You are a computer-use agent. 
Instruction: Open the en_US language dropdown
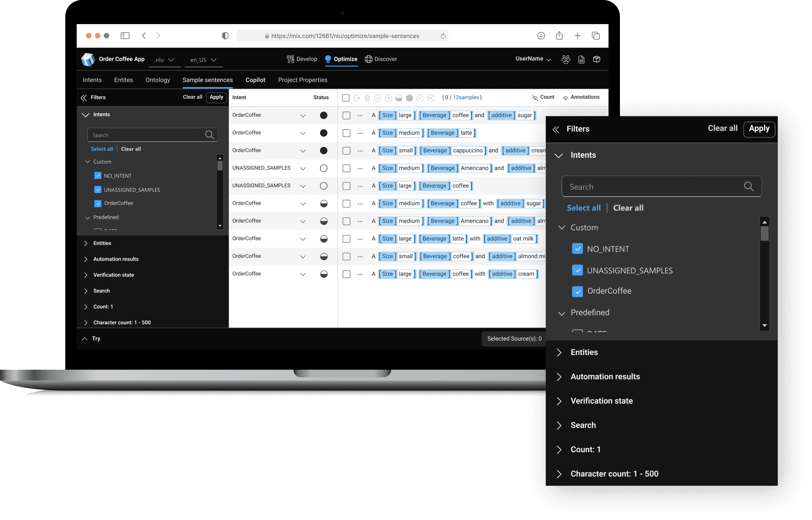(x=203, y=60)
